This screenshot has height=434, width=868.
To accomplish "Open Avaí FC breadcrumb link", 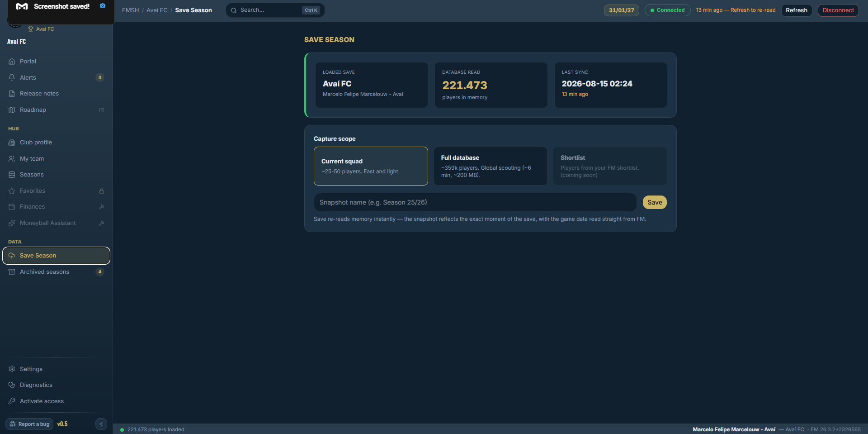I will [157, 10].
